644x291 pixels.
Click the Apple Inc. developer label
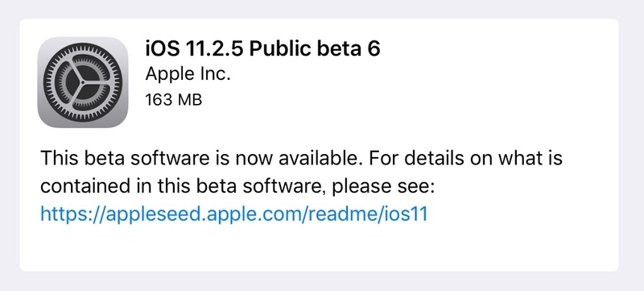pos(188,74)
